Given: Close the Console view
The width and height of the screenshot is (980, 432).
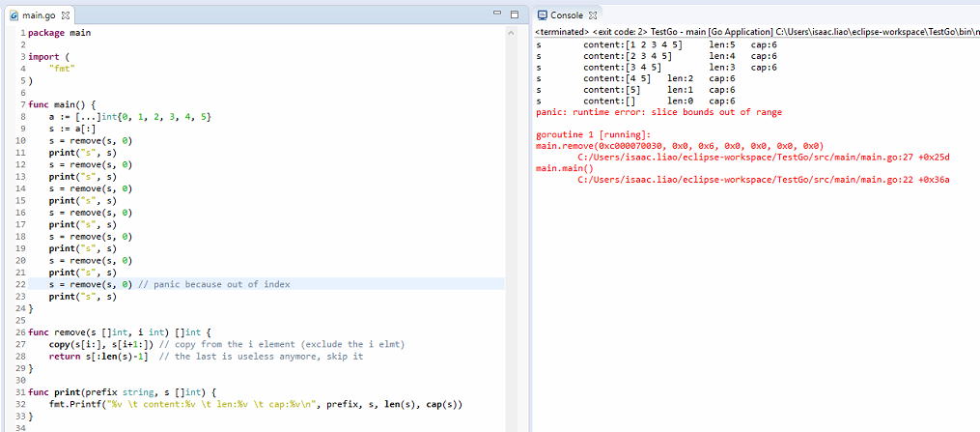Looking at the screenshot, I should [594, 15].
